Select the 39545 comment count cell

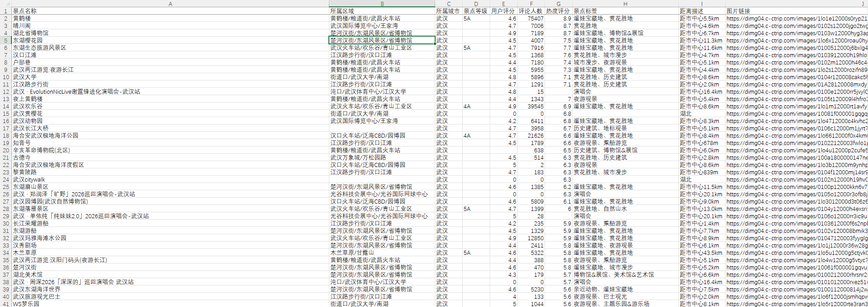tap(531, 106)
